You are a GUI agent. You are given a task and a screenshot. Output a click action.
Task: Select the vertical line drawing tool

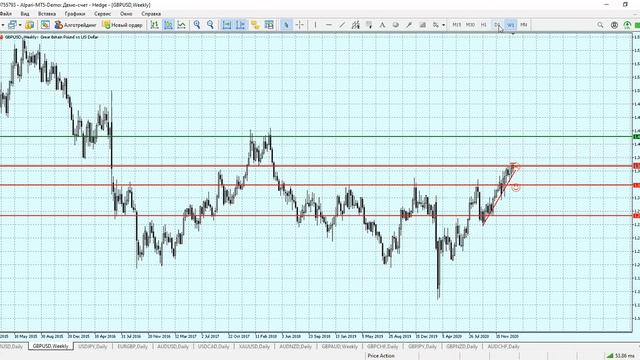tap(316, 25)
